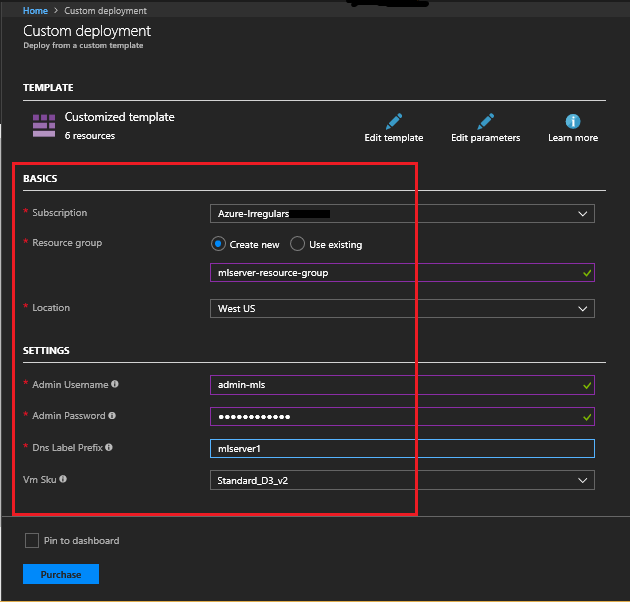Screen dimensions: 630x602
Task: Click the Custom deployment breadcrumb text
Action: click(106, 11)
